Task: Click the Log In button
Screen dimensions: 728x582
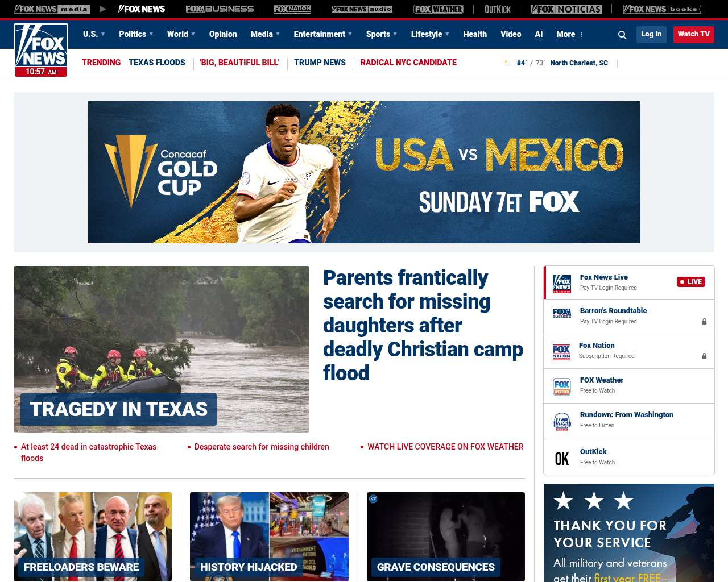Action: [651, 34]
